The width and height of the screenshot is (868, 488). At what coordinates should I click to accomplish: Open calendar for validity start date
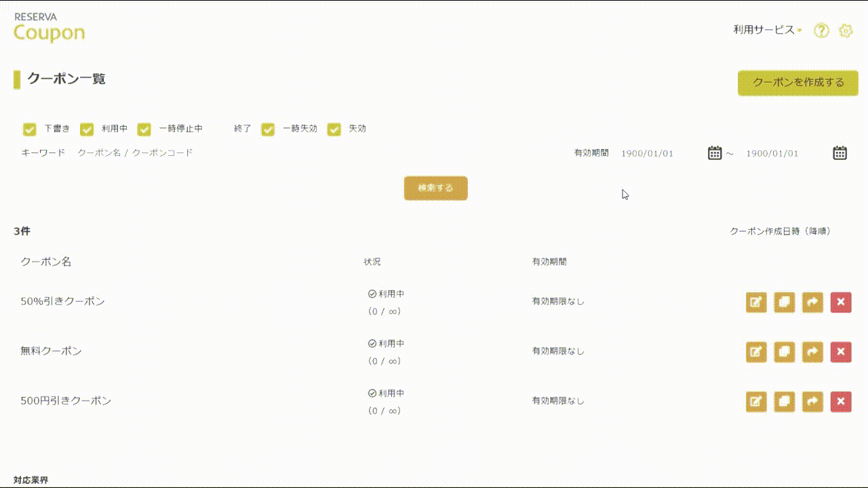[x=715, y=153]
